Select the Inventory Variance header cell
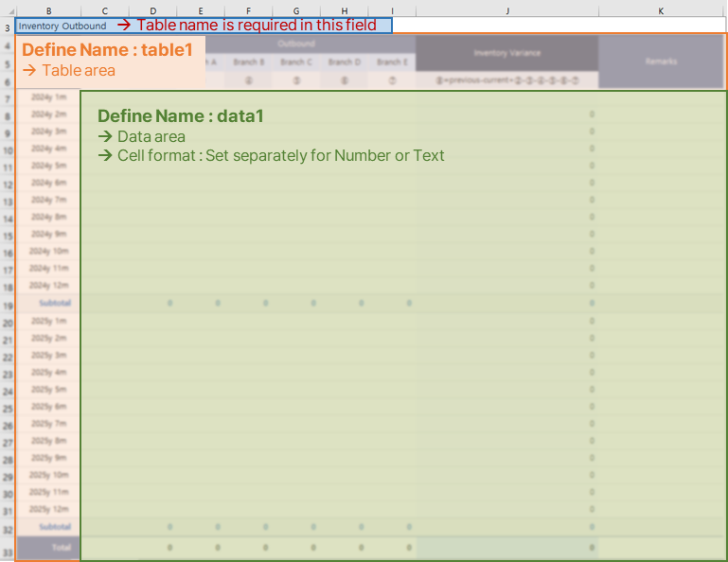Screen dimensions: 728x562 pos(506,53)
